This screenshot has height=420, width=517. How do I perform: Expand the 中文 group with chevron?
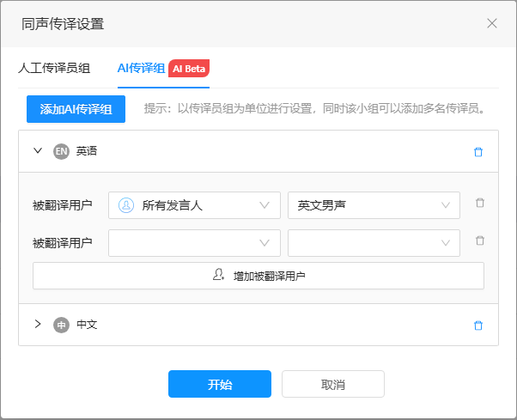click(x=38, y=324)
